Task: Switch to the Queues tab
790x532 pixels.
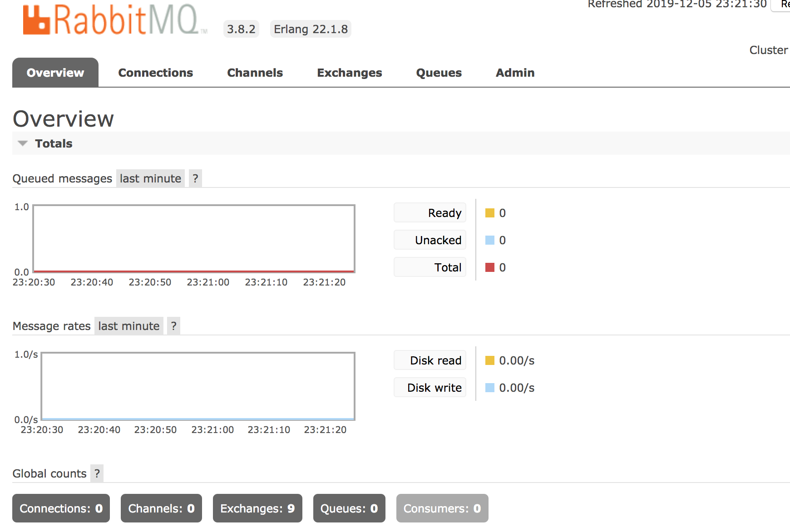Action: point(439,73)
